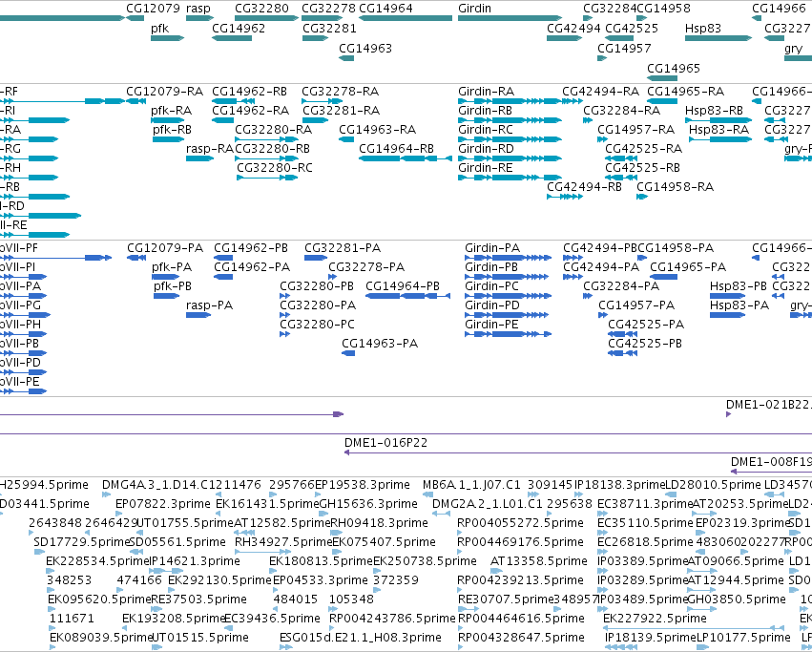The image size is (812, 652).
Task: Select transcript Hsp83-RA
Action: tap(720, 139)
